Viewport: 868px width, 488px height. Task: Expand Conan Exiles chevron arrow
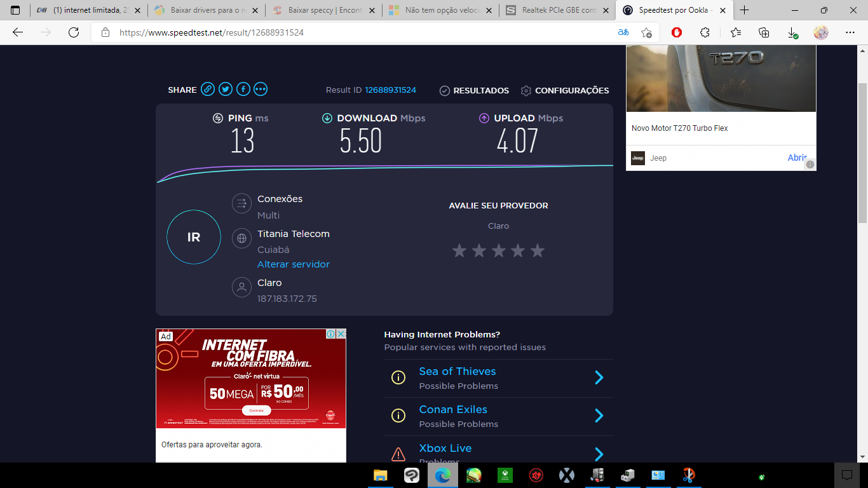click(x=599, y=416)
